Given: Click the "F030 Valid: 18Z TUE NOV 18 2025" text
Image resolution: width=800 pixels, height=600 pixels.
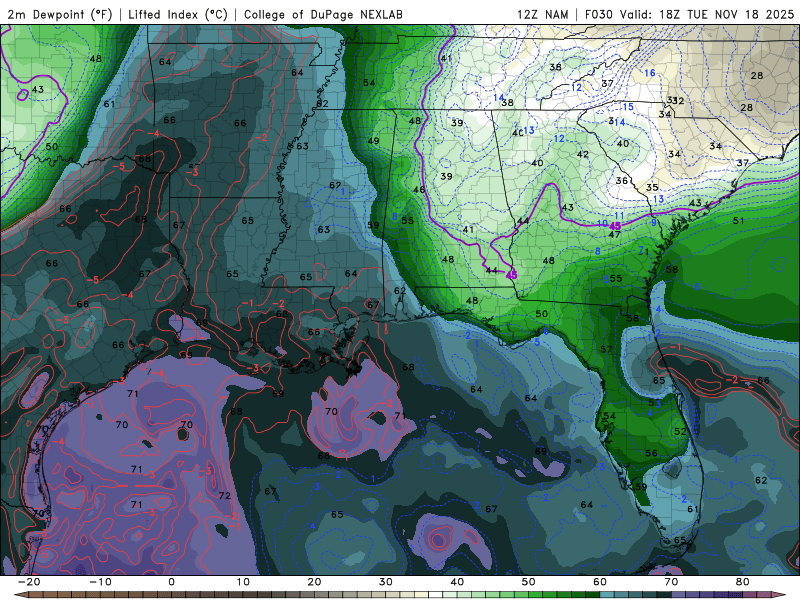Looking at the screenshot, I should pos(690,14).
